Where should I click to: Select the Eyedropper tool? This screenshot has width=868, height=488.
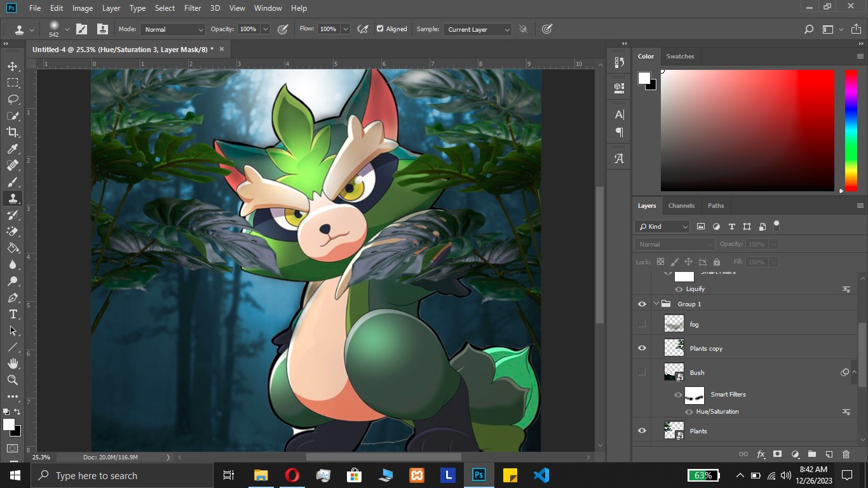click(13, 149)
